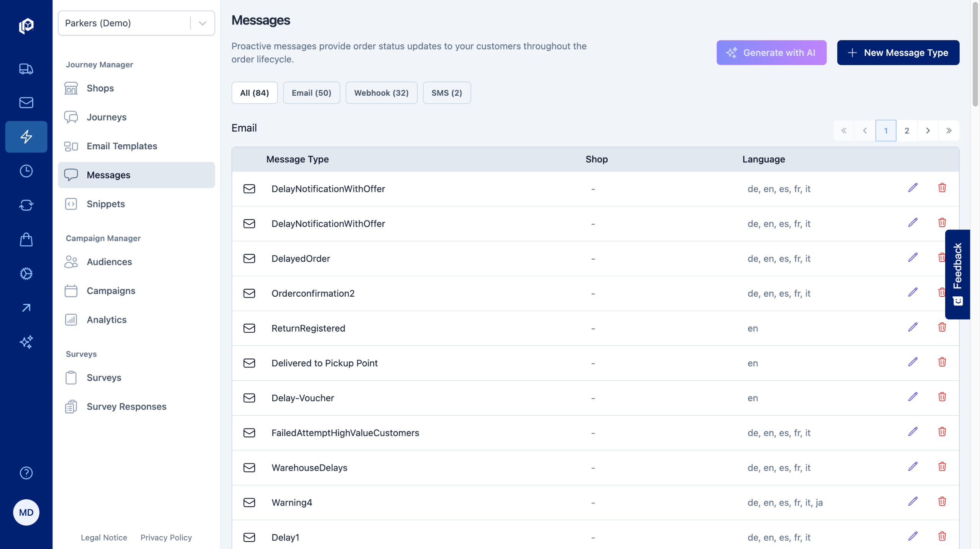The height and width of the screenshot is (549, 980).
Task: Click the New Message Type button
Action: coord(898,52)
